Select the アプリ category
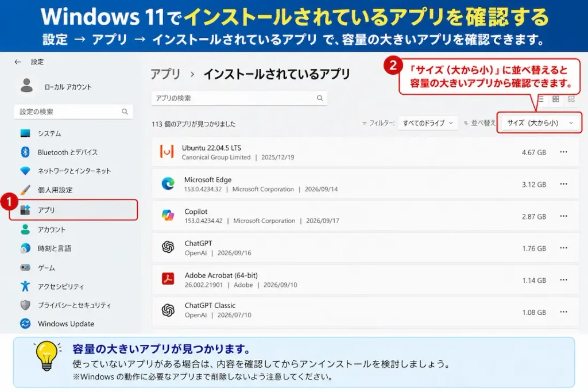 coord(73,210)
